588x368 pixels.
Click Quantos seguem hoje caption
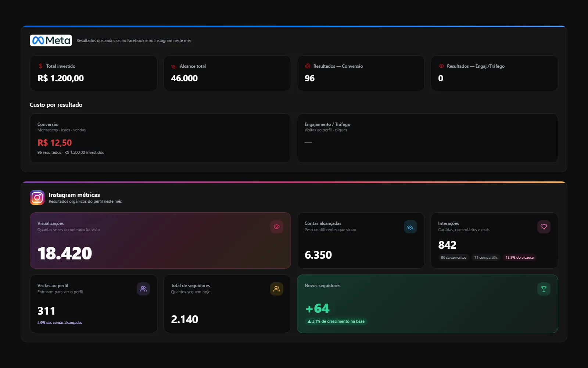pos(190,292)
